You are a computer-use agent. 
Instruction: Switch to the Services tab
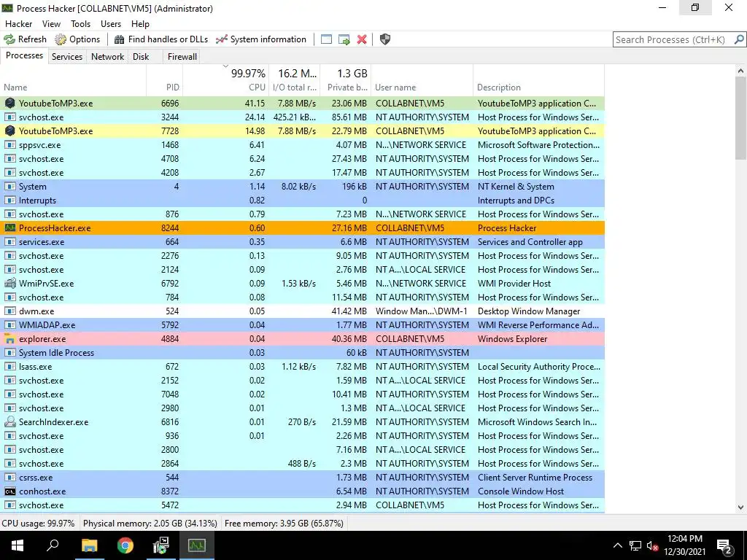(x=67, y=57)
